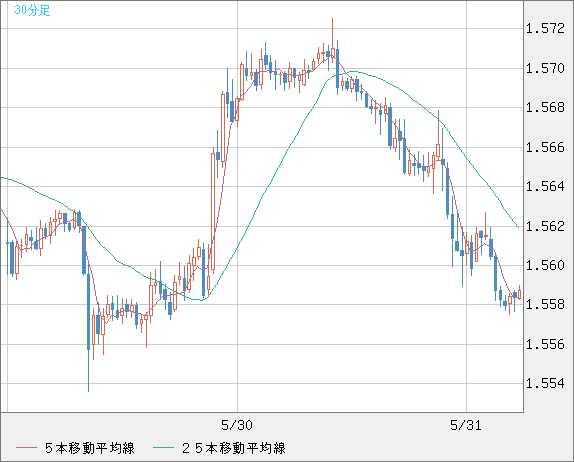Click the purple 5-period legend line swatch
The width and height of the screenshot is (574, 462).
coord(26,448)
